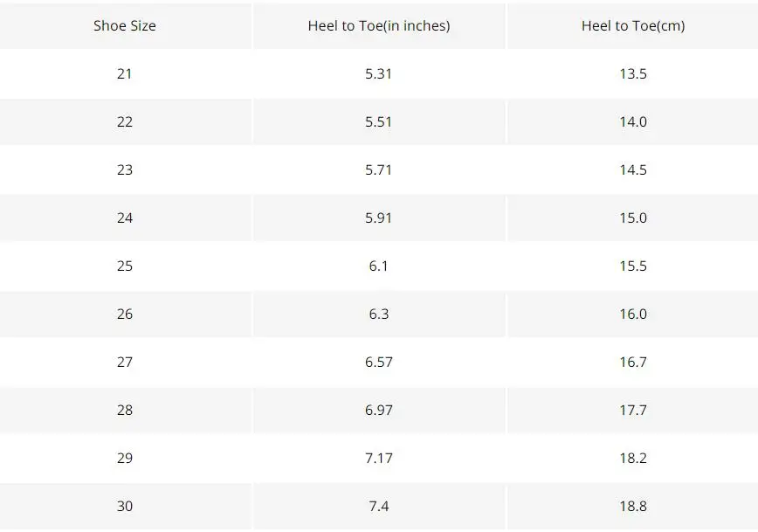Click the 13.5 cm value
The image size is (758, 532).
633,73
